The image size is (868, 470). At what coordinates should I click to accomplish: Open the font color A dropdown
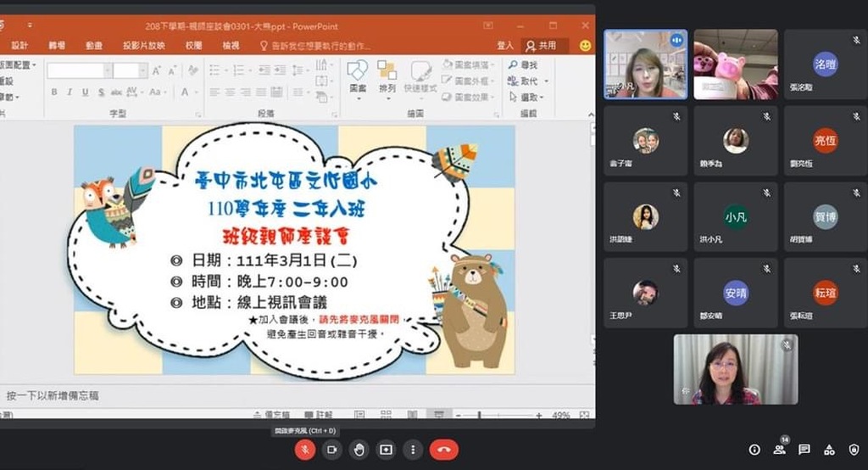click(x=187, y=92)
